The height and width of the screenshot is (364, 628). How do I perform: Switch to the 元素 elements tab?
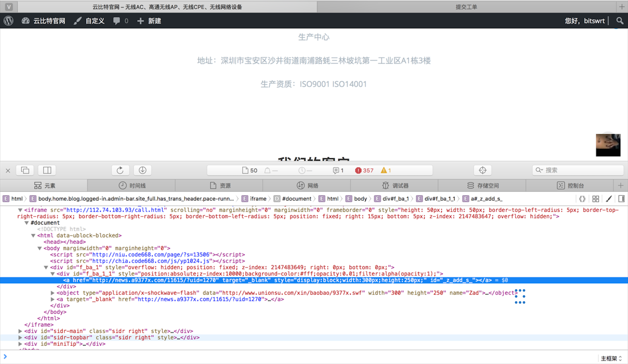tap(44, 186)
